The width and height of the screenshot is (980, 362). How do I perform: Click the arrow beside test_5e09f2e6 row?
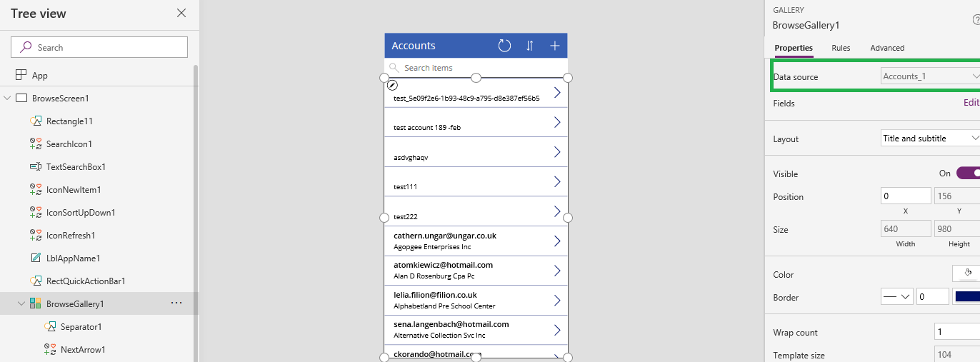click(x=557, y=92)
